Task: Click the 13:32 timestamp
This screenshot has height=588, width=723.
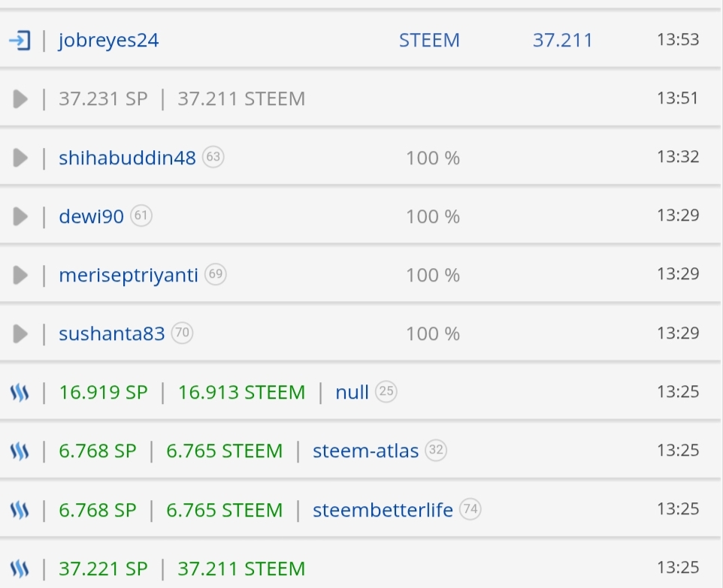Action: pos(678,157)
